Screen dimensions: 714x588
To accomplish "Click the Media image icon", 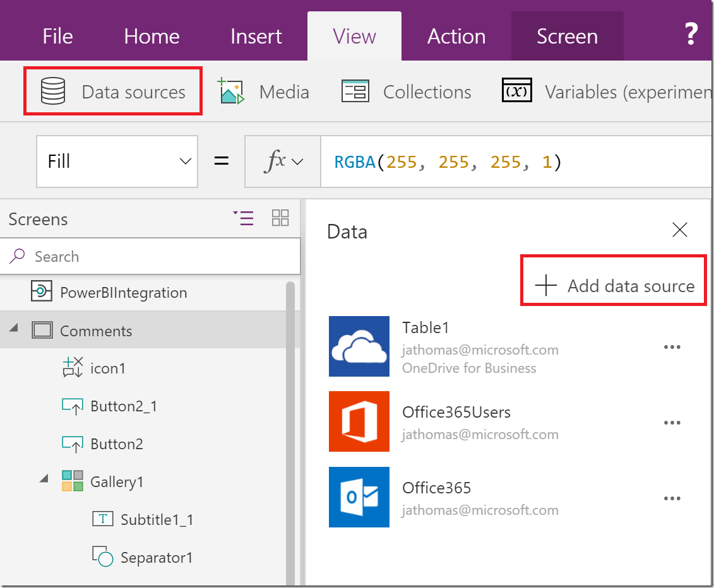I will pyautogui.click(x=231, y=91).
